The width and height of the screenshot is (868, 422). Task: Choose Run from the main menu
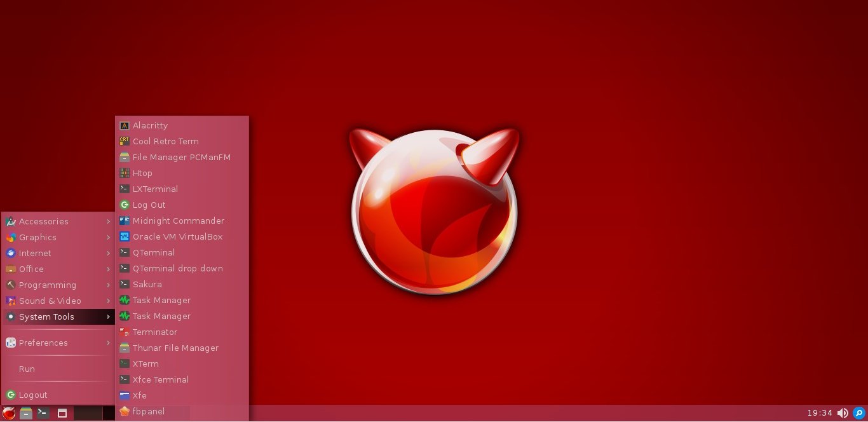click(27, 369)
